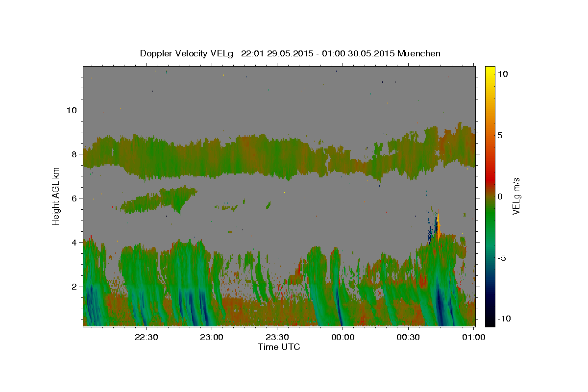Click the 22:30 time tick label
Screen dimensions: 588x392
[x=147, y=337]
